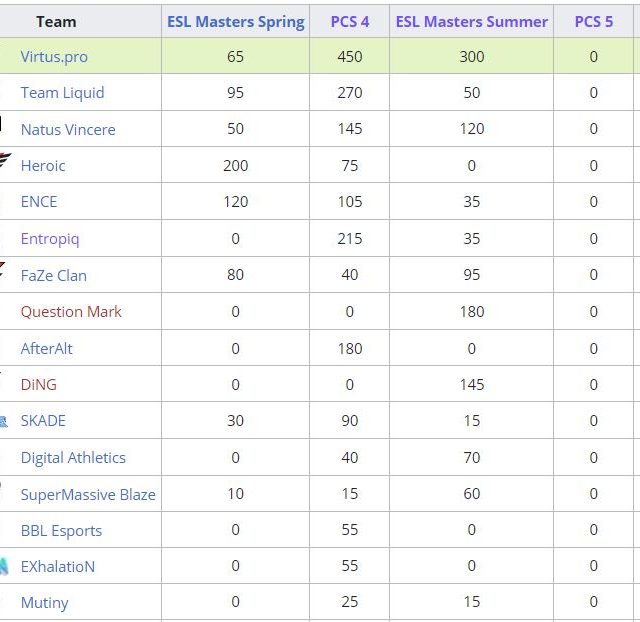Click the SKADE team logo icon
The image size is (640, 622).
pos(4,422)
